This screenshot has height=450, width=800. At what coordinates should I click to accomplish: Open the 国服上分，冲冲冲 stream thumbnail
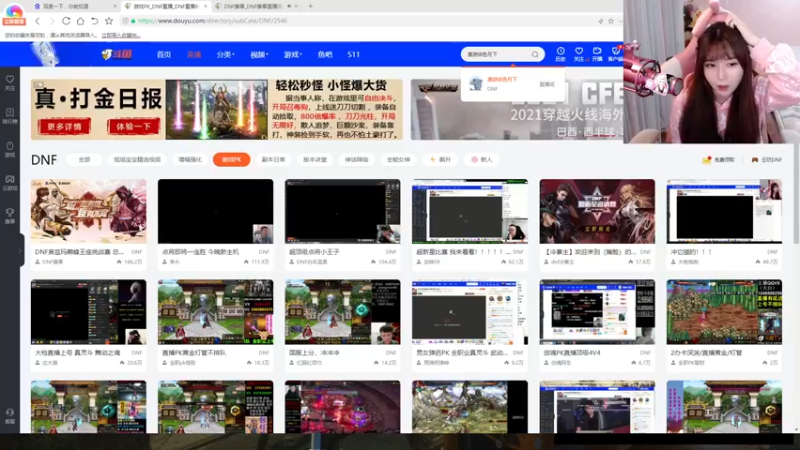click(342, 312)
